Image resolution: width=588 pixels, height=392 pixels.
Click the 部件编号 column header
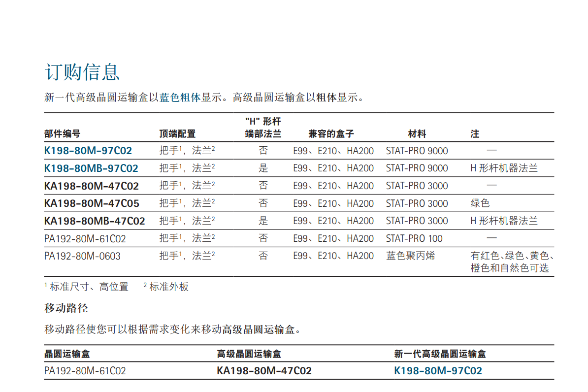click(x=62, y=133)
